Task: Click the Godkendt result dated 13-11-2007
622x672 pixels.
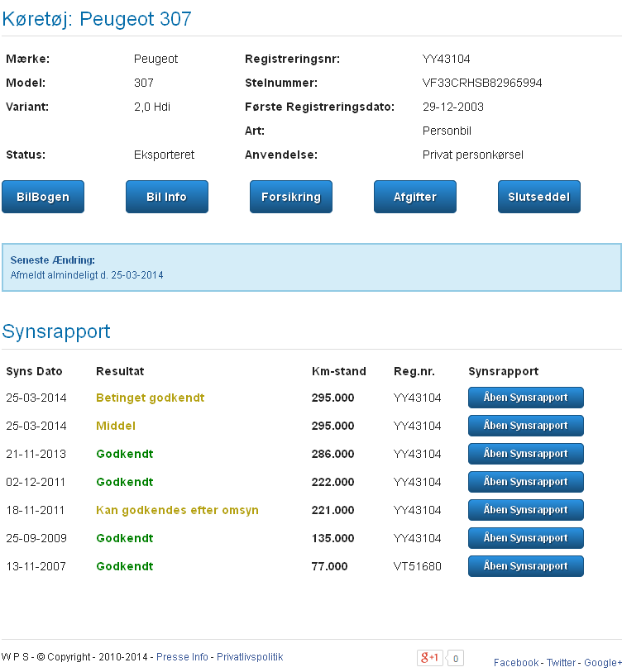Action: coord(124,566)
